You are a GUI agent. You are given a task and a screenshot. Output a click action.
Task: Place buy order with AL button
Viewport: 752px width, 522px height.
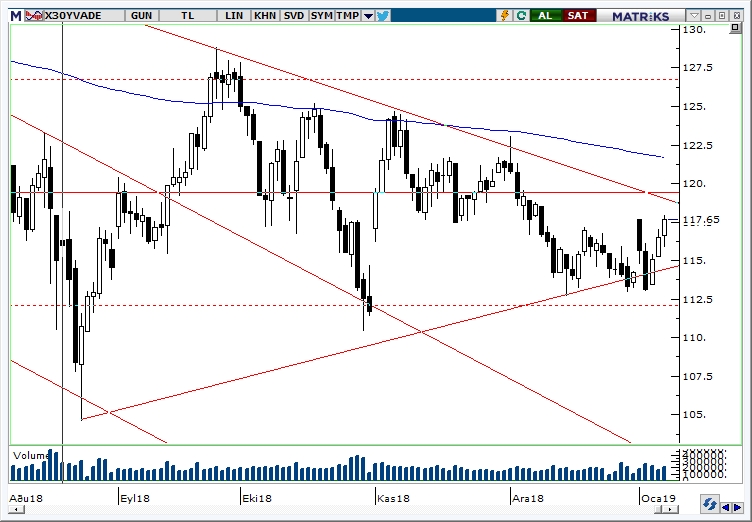[x=545, y=16]
